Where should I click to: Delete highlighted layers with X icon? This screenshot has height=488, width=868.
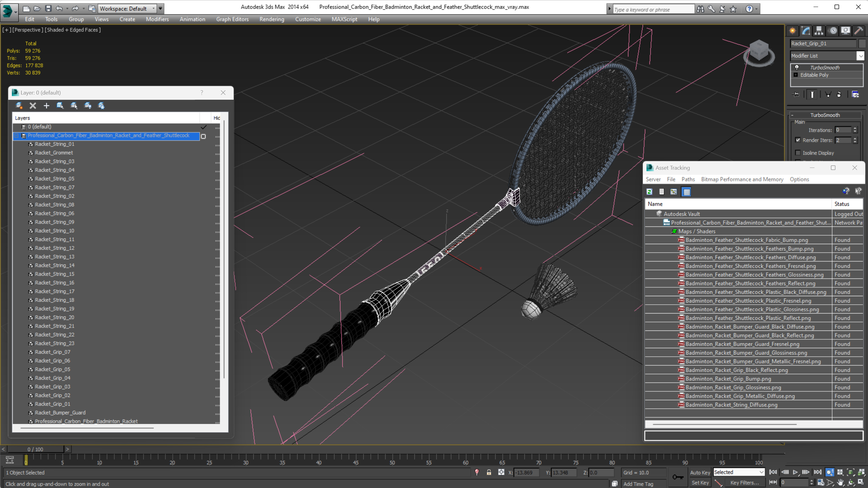pos(33,106)
